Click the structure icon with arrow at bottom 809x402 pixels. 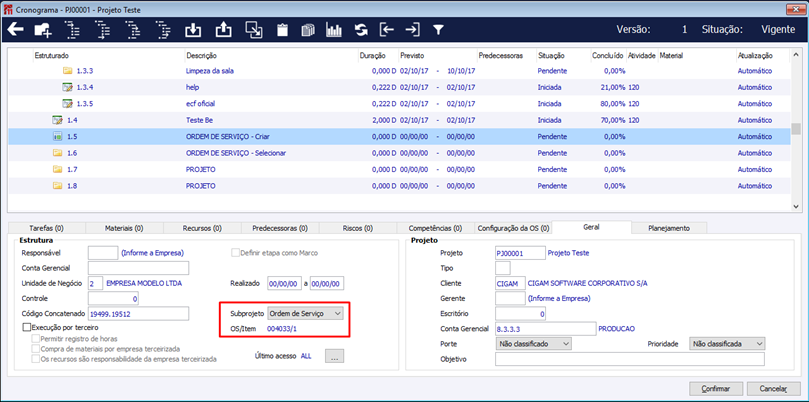pos(103,30)
